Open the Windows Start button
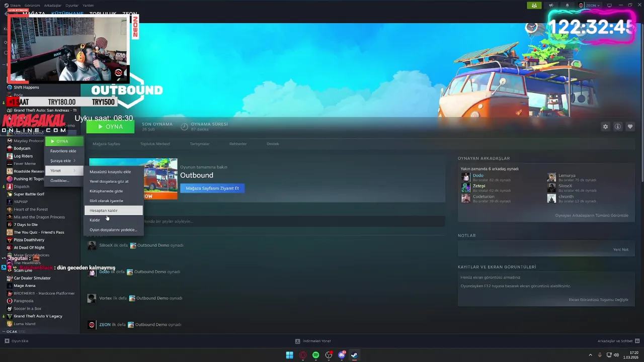644x362 pixels. (290, 355)
